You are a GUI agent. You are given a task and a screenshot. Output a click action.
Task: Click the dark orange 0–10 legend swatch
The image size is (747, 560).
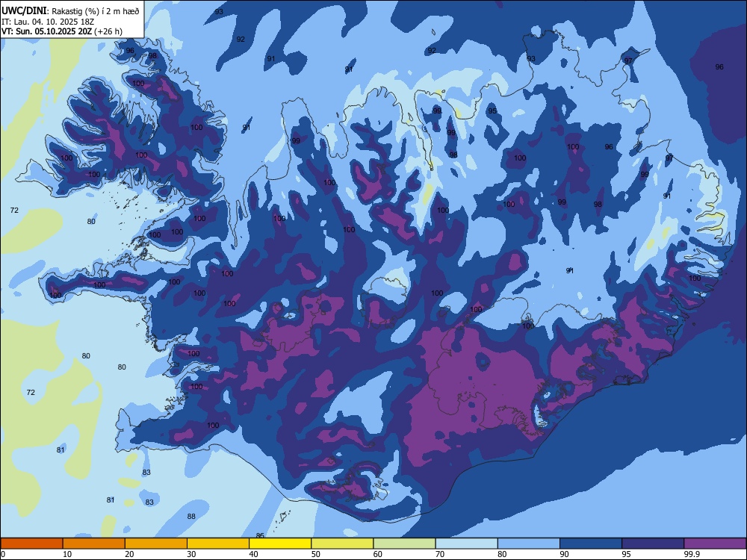[x=31, y=544]
